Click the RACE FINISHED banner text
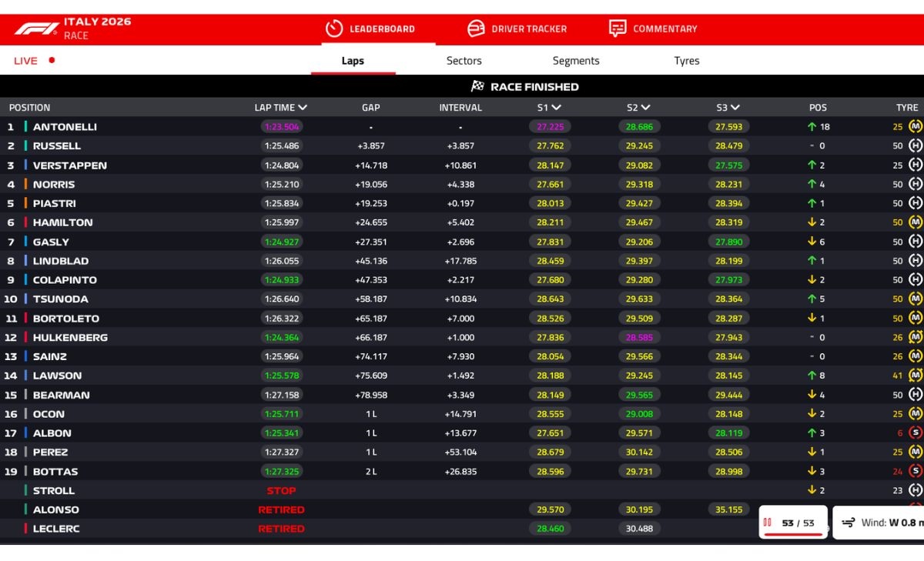The height and width of the screenshot is (561, 924). click(534, 87)
